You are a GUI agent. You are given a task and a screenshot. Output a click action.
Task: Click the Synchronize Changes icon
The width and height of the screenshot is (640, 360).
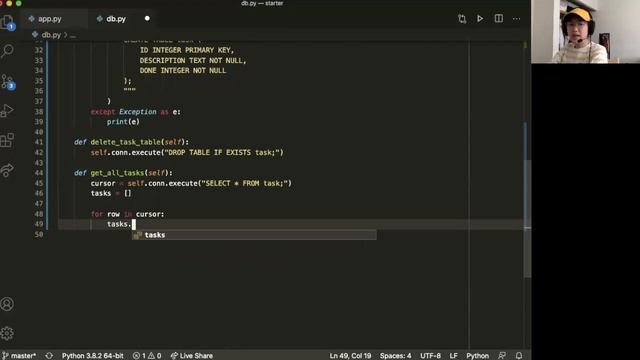tap(49, 356)
